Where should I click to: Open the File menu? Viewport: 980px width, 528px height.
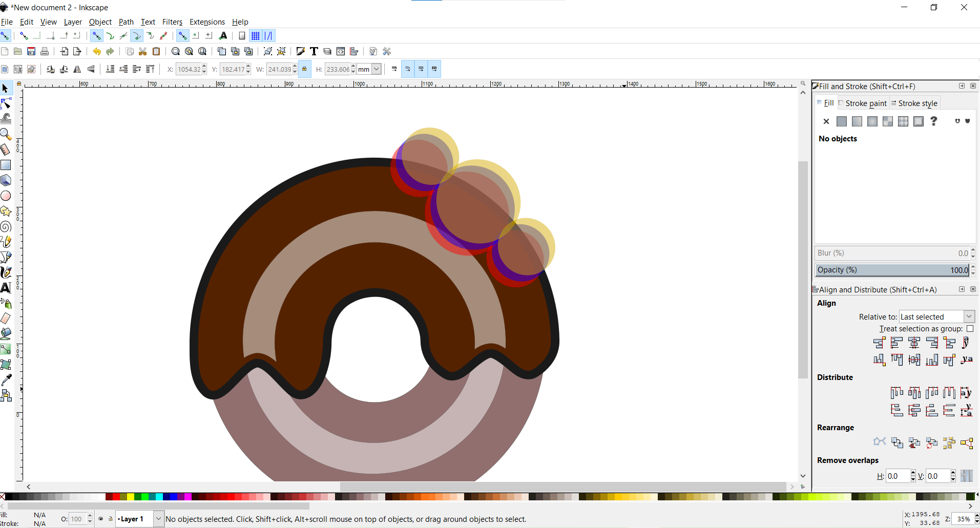coord(7,22)
